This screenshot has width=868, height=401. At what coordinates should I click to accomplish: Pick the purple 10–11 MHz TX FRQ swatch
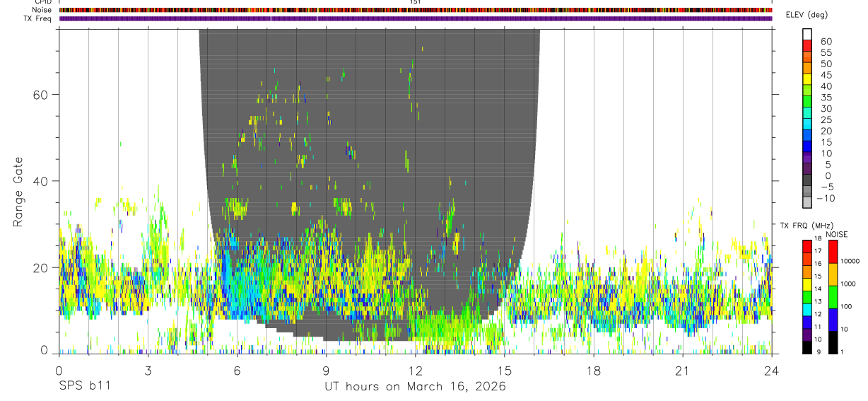click(x=807, y=334)
